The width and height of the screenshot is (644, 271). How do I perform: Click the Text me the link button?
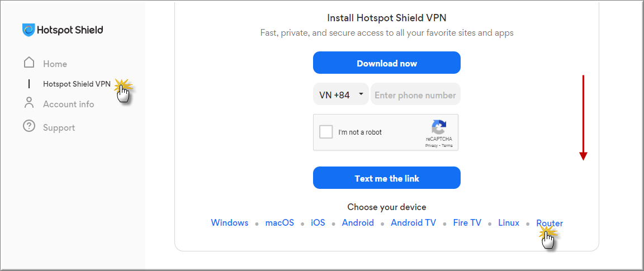[x=387, y=178]
